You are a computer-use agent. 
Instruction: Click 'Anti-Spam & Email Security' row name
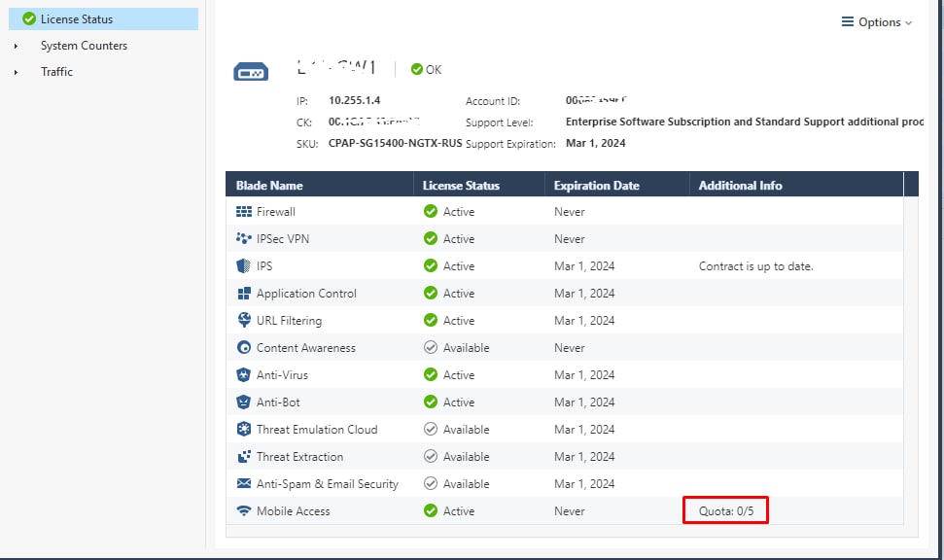(328, 484)
